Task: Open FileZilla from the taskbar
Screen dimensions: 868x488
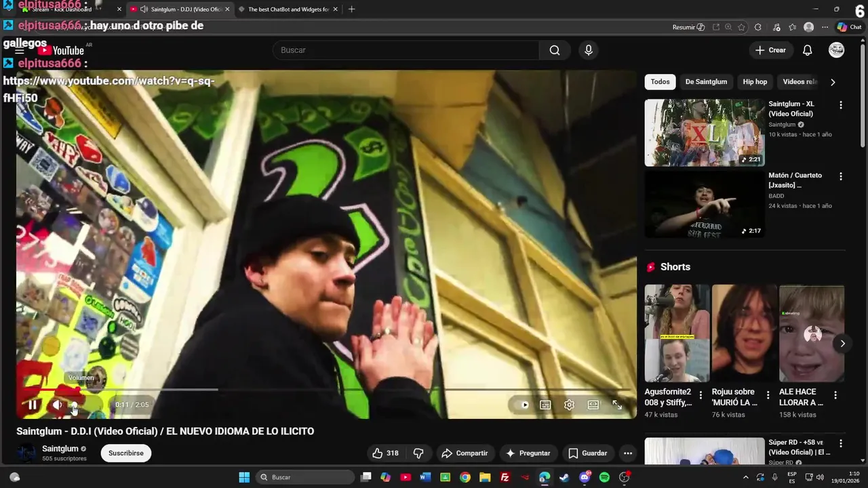Action: [x=505, y=477]
